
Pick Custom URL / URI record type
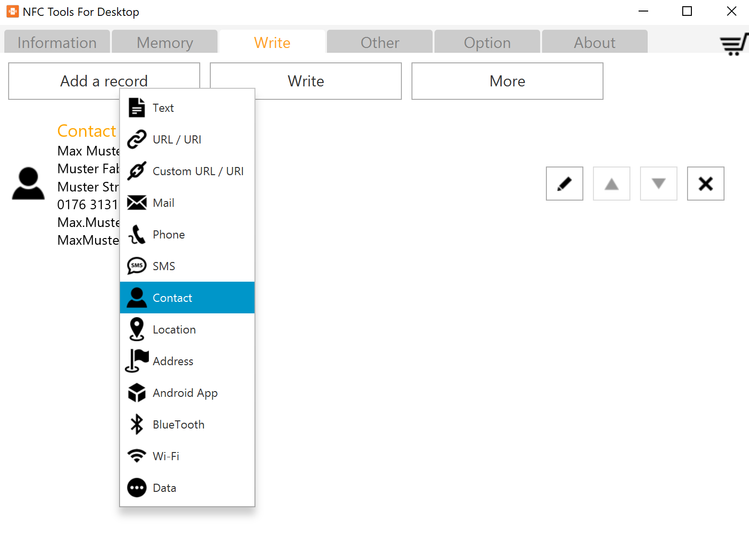[198, 171]
